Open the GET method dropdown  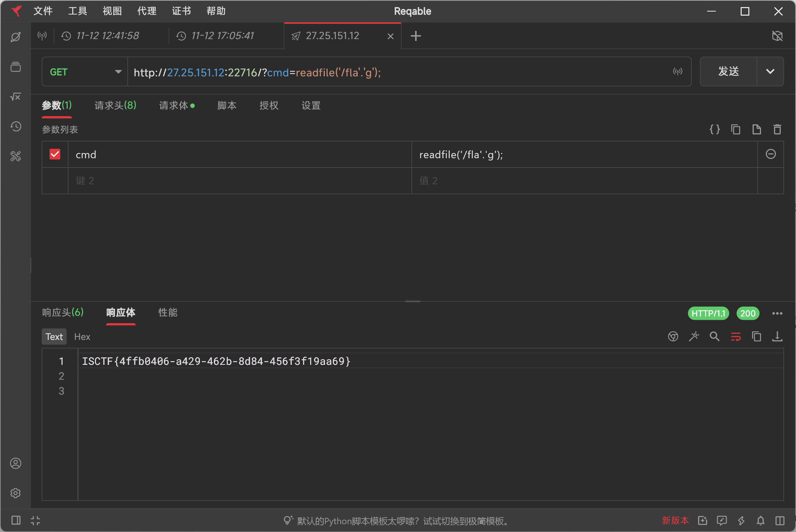pos(85,72)
